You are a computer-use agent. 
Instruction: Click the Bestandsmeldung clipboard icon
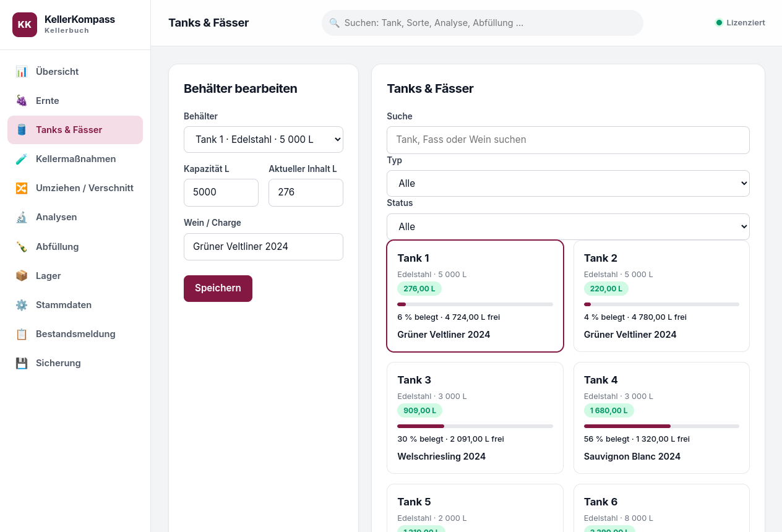tap(22, 334)
